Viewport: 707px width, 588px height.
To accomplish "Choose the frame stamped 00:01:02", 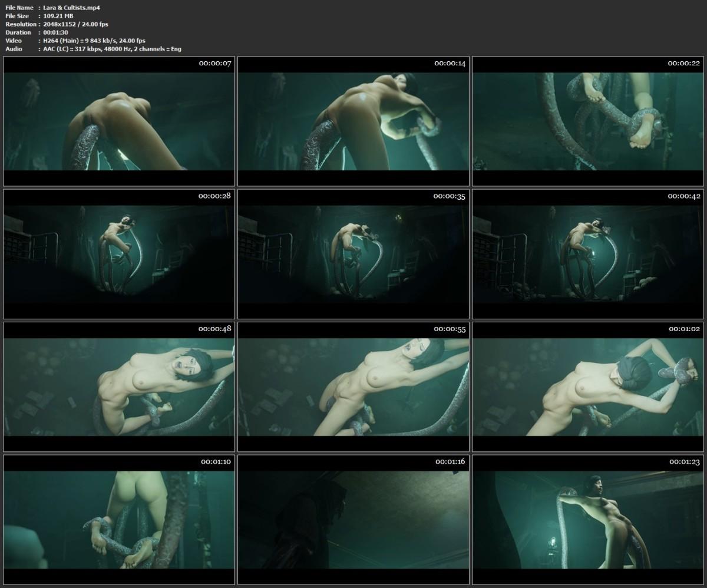I will coord(588,387).
